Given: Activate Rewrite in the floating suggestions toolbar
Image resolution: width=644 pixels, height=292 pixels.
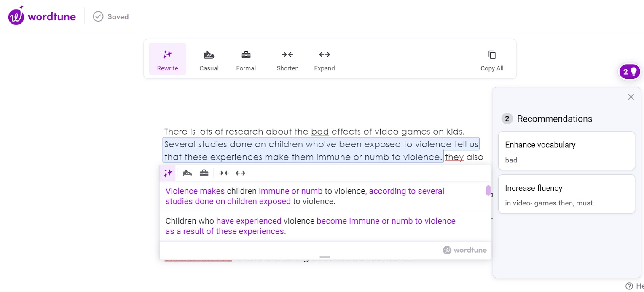Looking at the screenshot, I should click(167, 173).
